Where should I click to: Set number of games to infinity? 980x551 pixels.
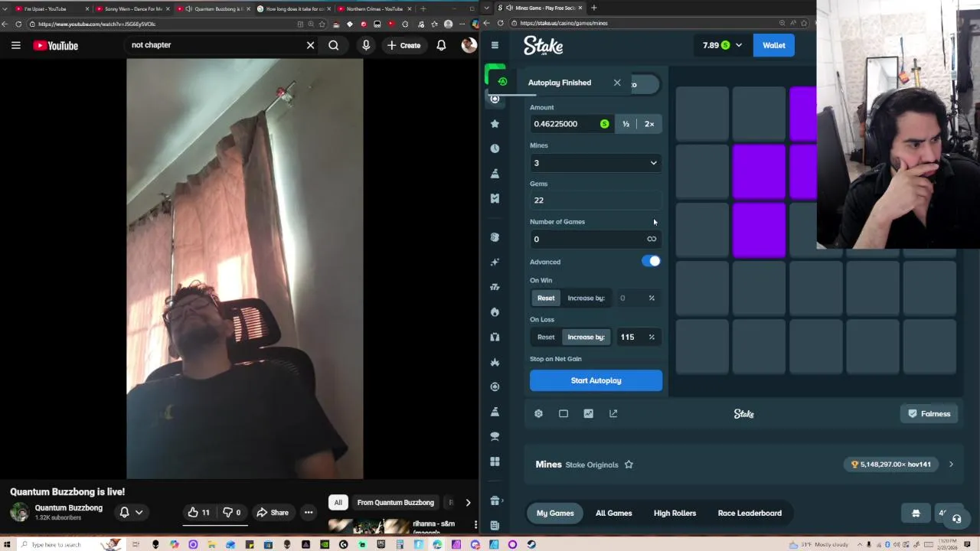tap(652, 239)
